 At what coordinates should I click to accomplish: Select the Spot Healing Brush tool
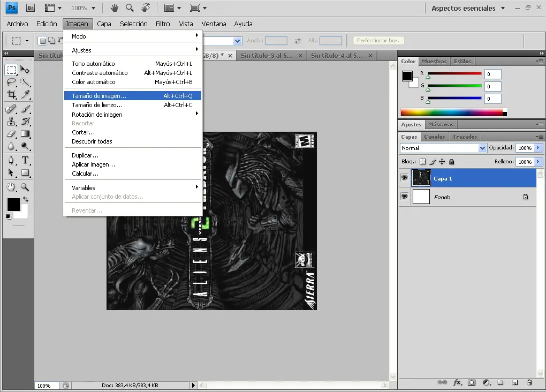pyautogui.click(x=11, y=109)
